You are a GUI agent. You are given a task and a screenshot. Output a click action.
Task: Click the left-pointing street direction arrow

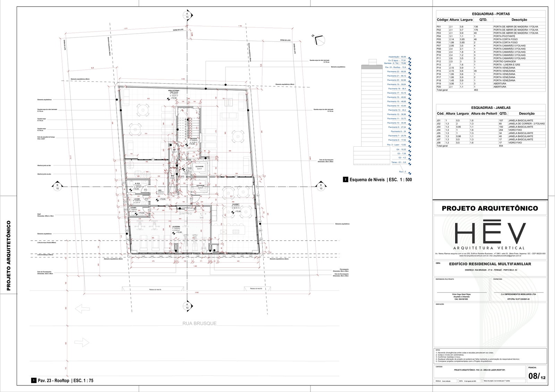[82, 308]
